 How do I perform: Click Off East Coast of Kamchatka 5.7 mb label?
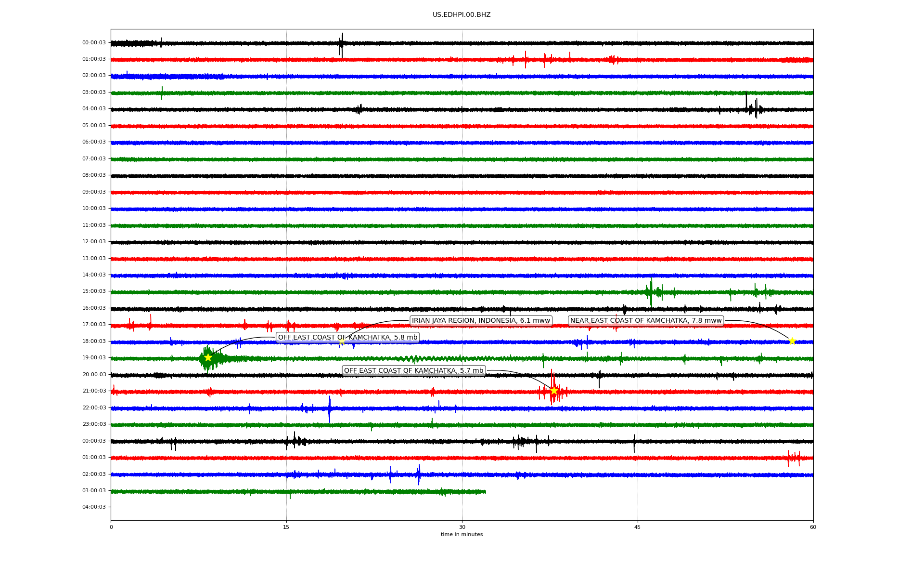tap(413, 371)
